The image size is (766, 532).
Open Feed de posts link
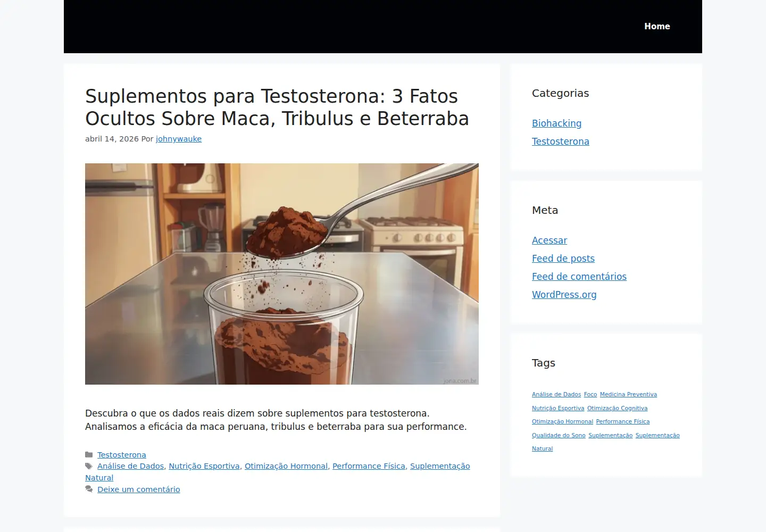click(563, 259)
